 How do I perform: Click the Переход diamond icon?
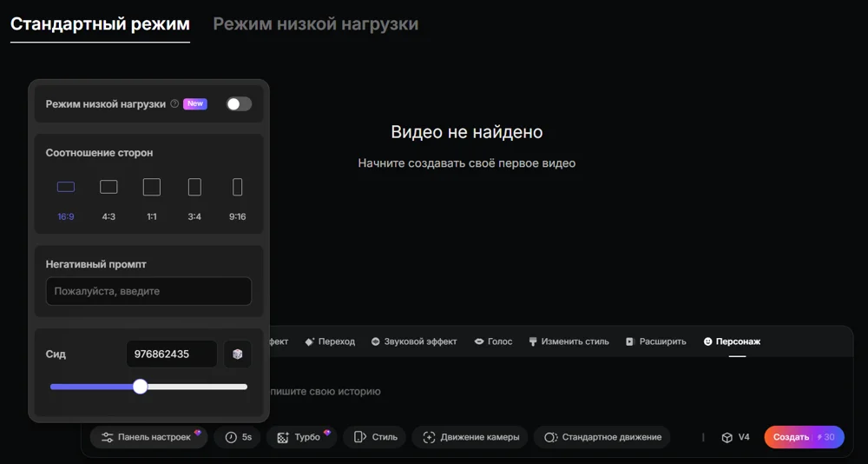click(x=310, y=341)
